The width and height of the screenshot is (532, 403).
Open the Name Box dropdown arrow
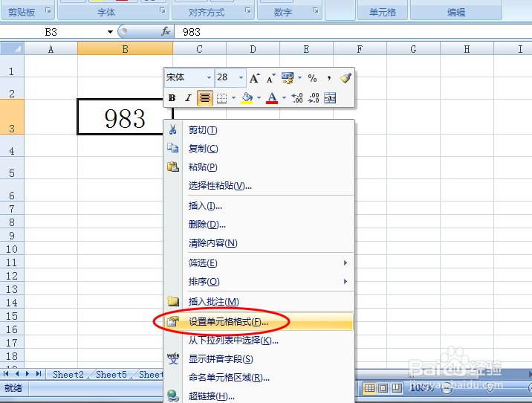click(110, 32)
